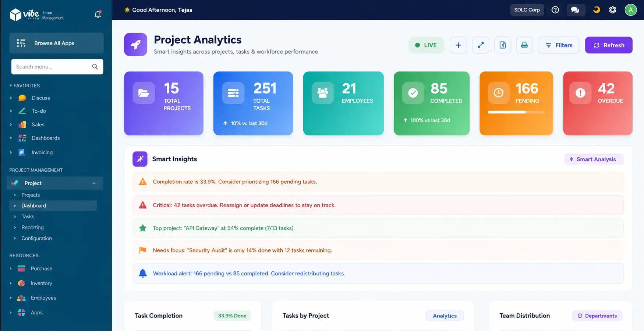
Task: Click the print icon in toolbar
Action: [524, 45]
